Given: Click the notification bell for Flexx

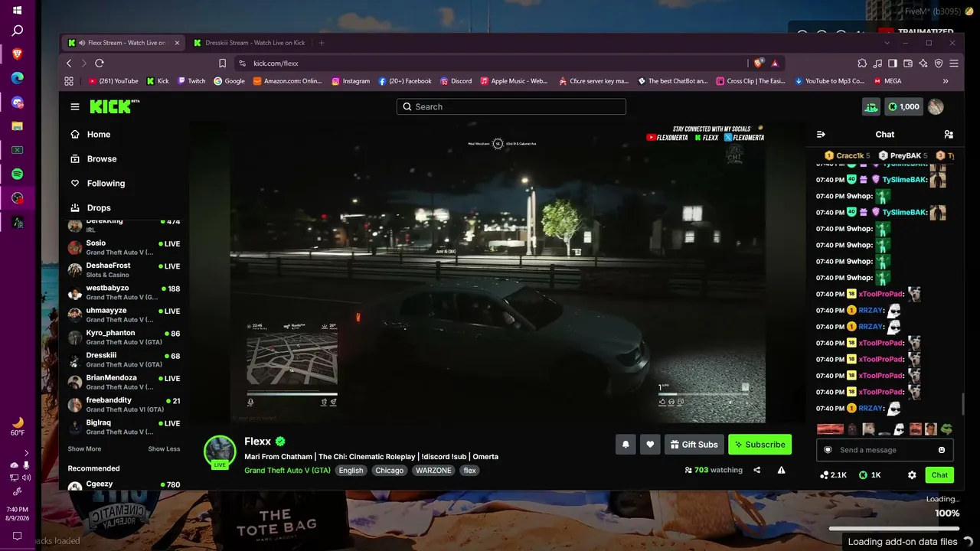Looking at the screenshot, I should pyautogui.click(x=626, y=445).
